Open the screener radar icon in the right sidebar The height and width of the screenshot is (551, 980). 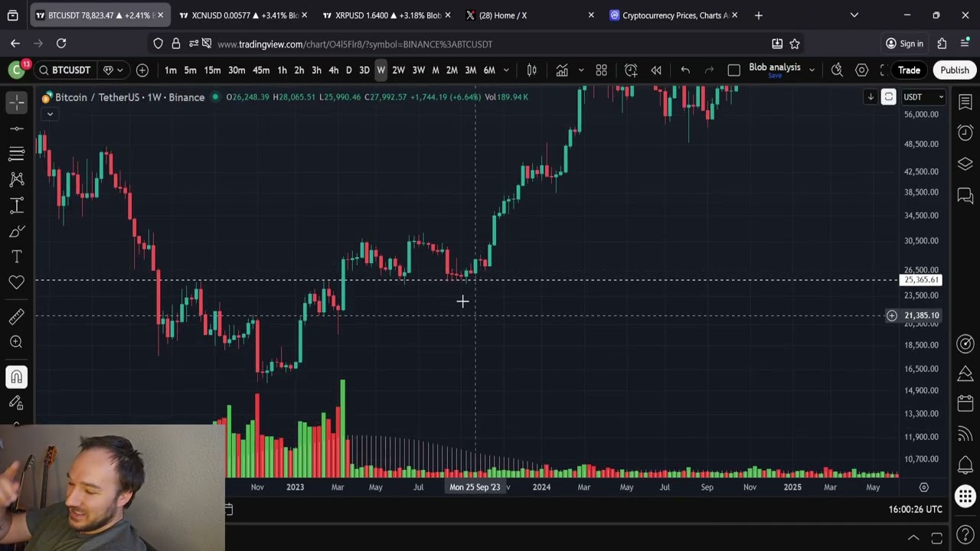click(x=965, y=344)
